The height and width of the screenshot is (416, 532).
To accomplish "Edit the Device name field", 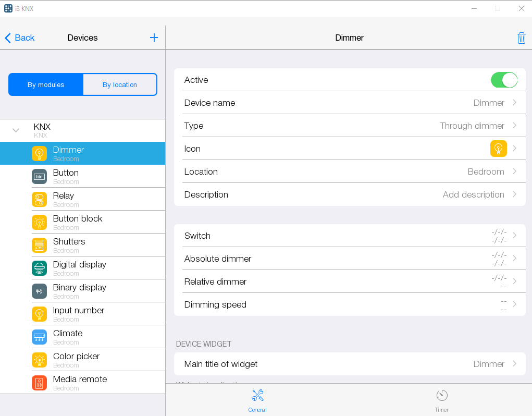I will click(x=349, y=103).
